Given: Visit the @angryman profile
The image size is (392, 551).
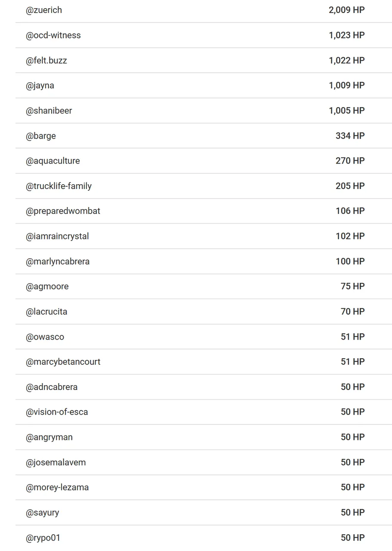Looking at the screenshot, I should (49, 437).
